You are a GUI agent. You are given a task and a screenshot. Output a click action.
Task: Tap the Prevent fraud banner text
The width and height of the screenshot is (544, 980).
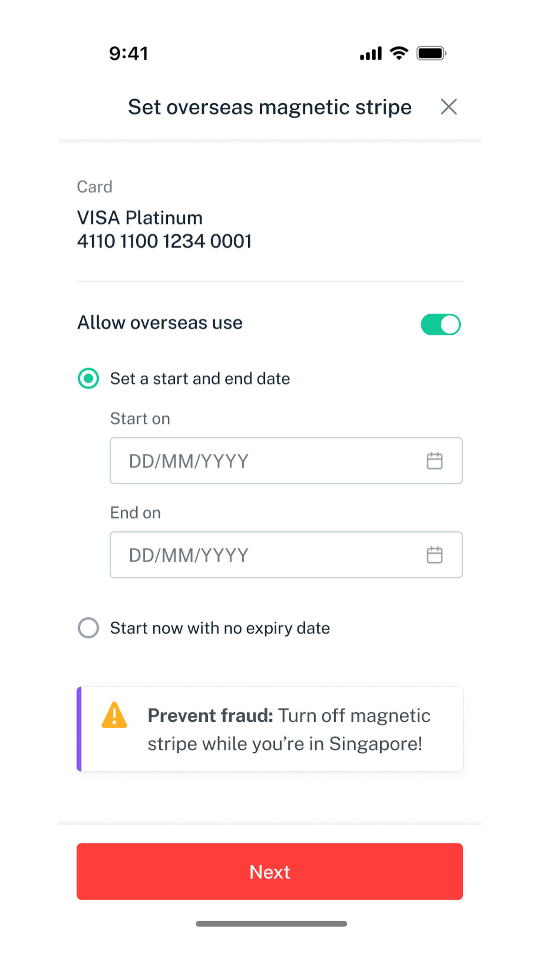point(289,729)
